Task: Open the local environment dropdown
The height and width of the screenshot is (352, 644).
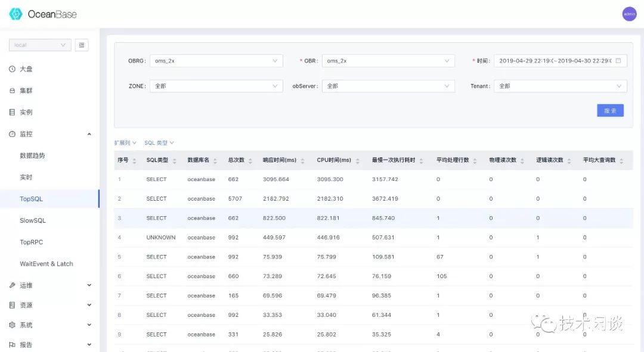Action: coord(40,45)
